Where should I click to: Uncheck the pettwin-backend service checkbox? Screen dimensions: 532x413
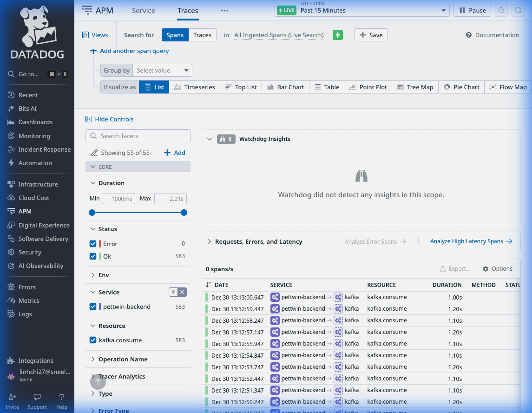coord(93,306)
